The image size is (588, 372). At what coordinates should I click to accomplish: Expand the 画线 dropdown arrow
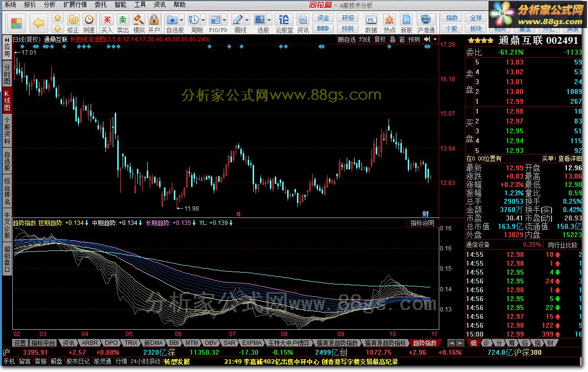tap(247, 20)
